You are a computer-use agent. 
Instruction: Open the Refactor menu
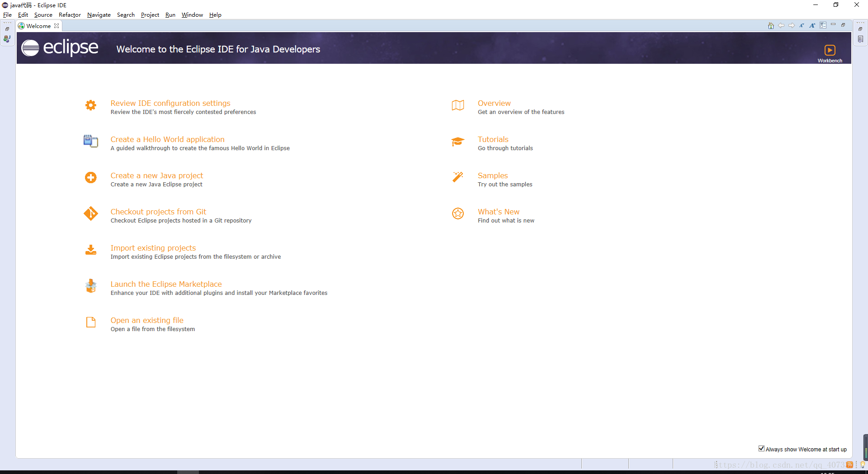click(x=70, y=15)
